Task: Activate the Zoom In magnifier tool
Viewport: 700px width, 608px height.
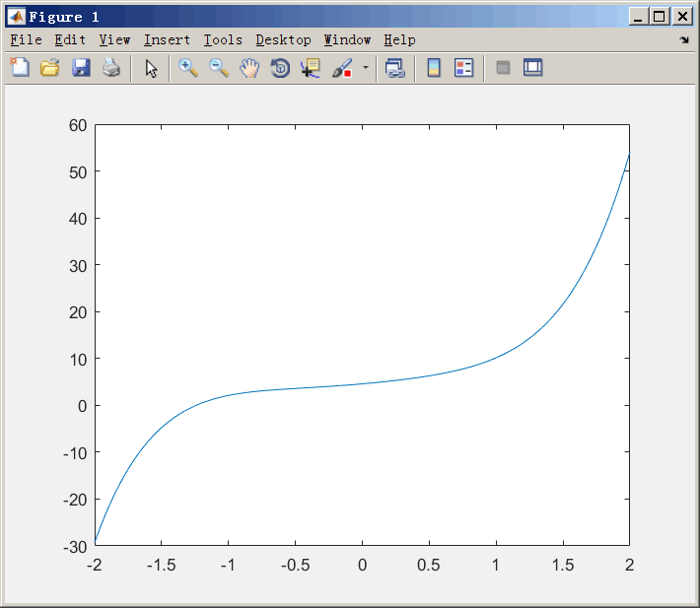Action: pyautogui.click(x=188, y=68)
